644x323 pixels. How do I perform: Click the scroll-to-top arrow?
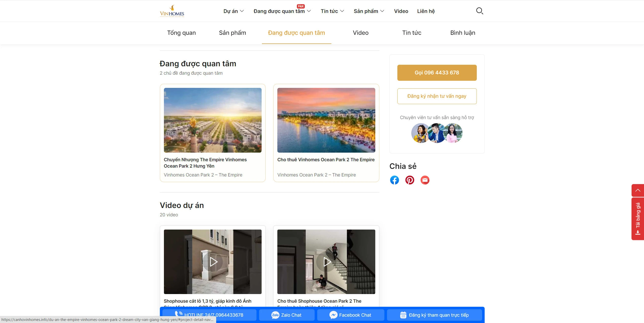point(637,190)
